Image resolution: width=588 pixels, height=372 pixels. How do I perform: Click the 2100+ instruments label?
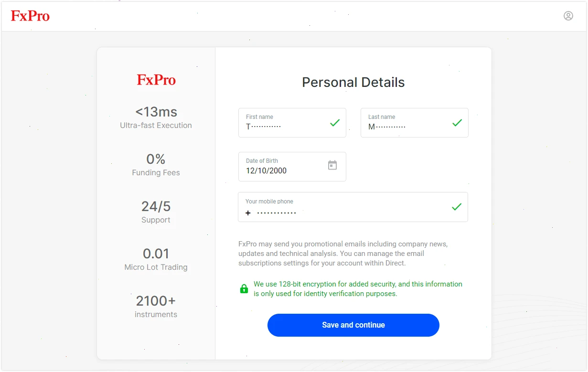coord(156,307)
